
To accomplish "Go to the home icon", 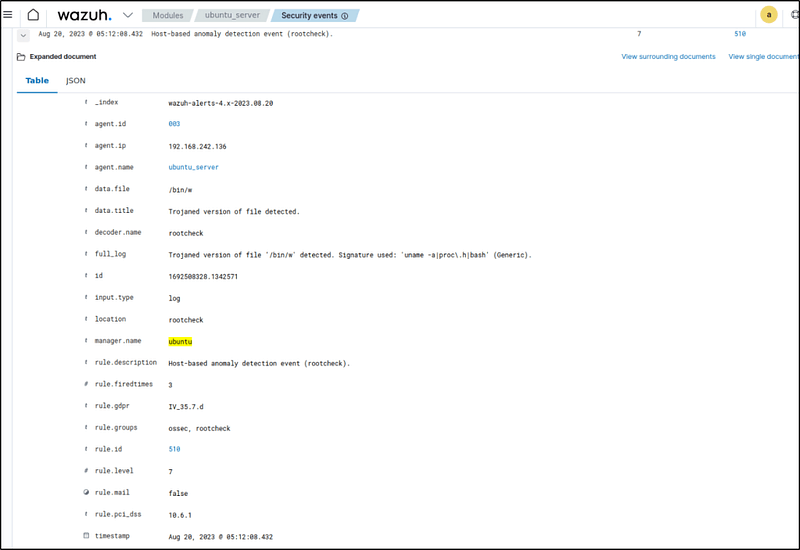I will [32, 15].
